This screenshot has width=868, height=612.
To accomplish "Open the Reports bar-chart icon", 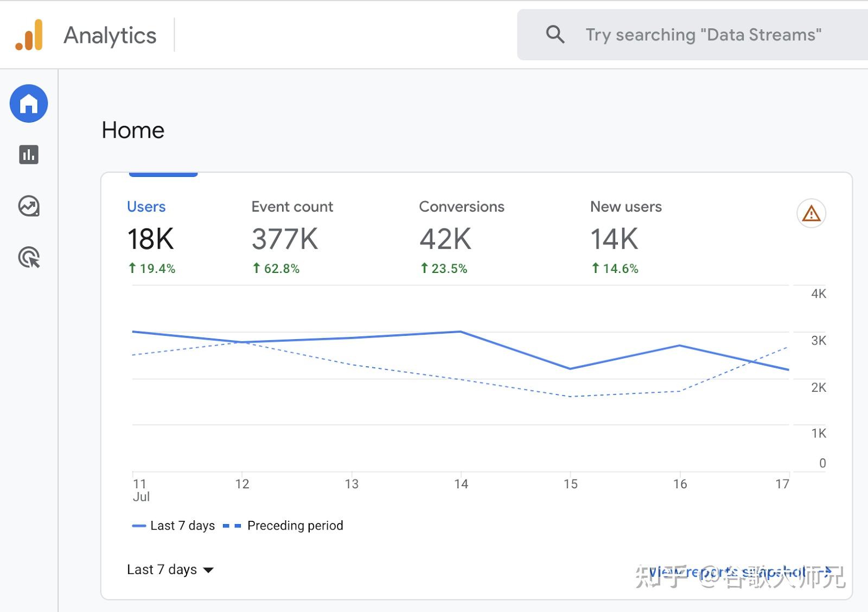I will pyautogui.click(x=29, y=155).
